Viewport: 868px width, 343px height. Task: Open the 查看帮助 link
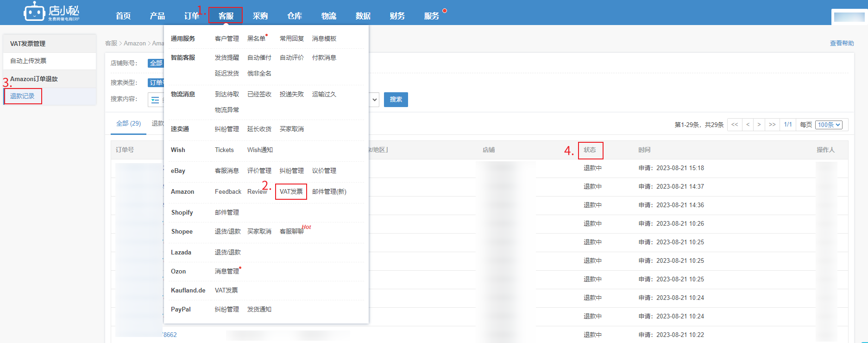pyautogui.click(x=842, y=43)
